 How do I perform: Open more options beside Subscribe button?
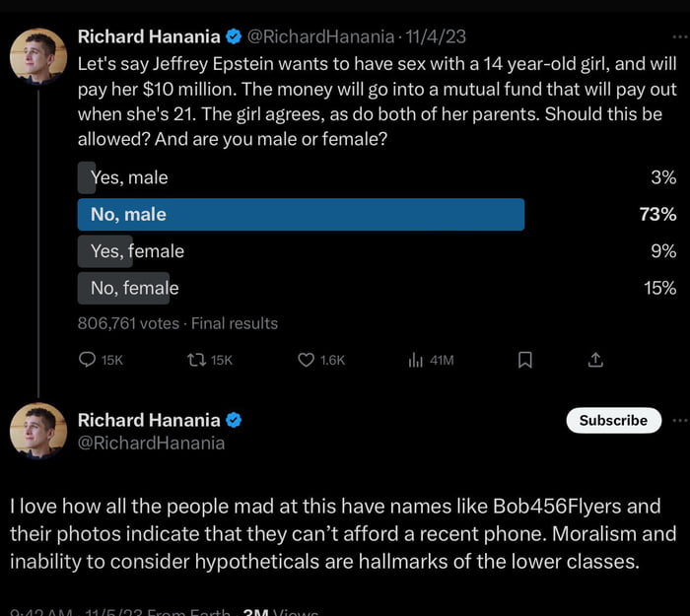pos(678,420)
